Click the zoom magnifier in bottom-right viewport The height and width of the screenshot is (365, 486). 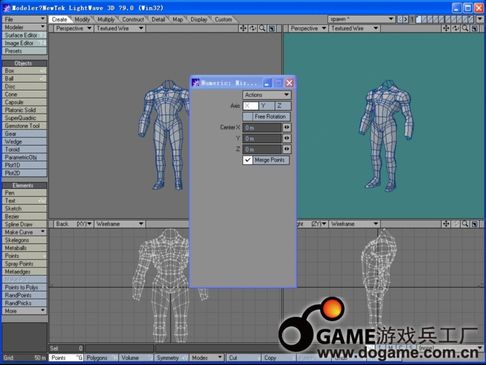[465, 224]
